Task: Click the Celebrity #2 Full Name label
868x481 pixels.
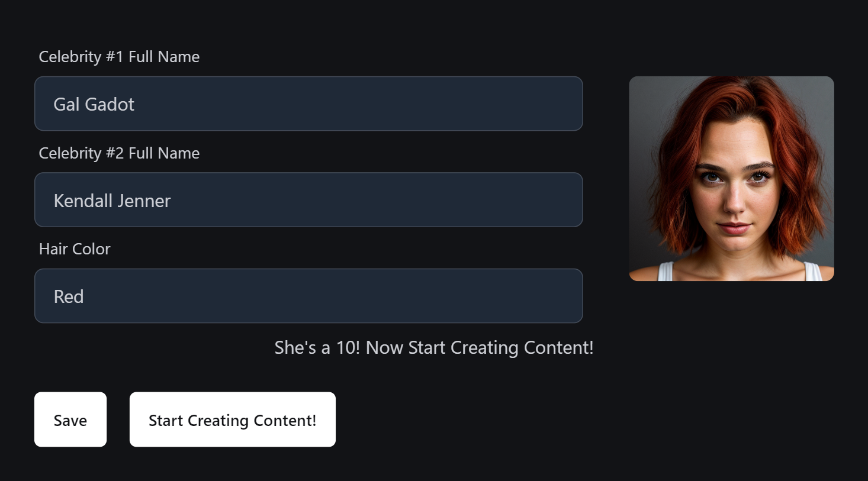Action: pos(119,153)
